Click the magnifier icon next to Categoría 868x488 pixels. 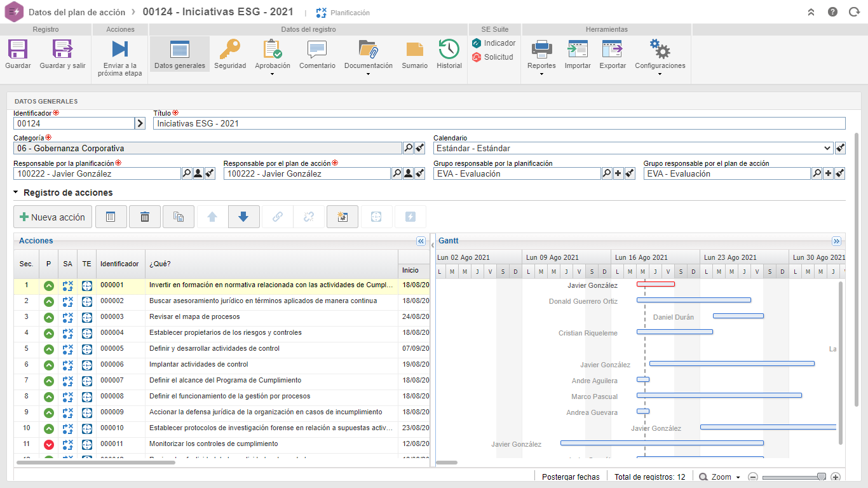tap(408, 148)
